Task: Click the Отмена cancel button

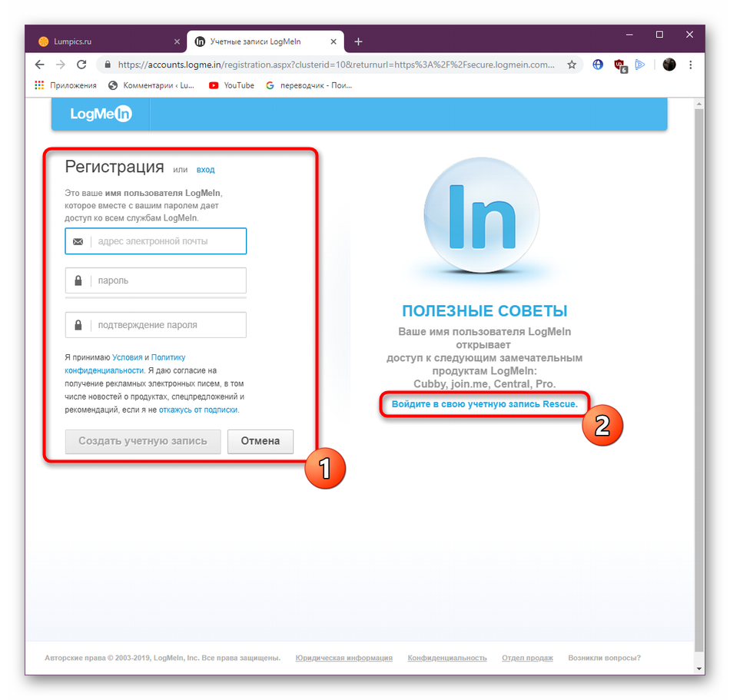Action: [260, 441]
